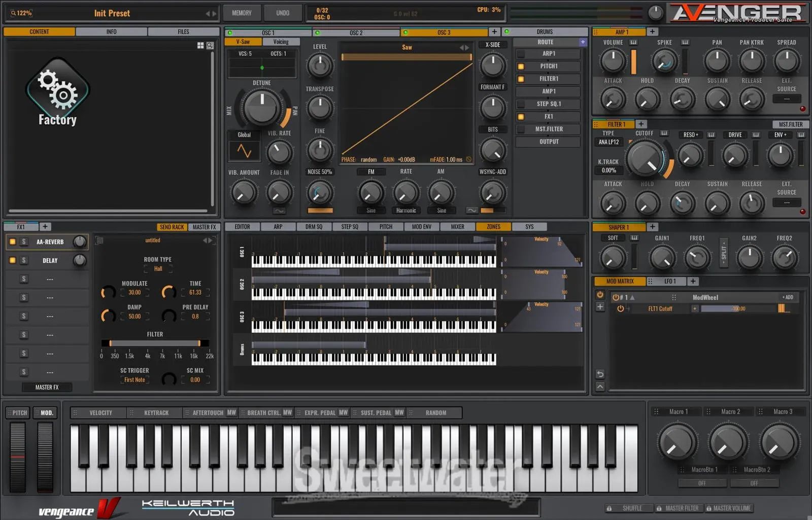This screenshot has width=812, height=520.
Task: Click the mFADE bypass icon in waveform display
Action: [469, 159]
